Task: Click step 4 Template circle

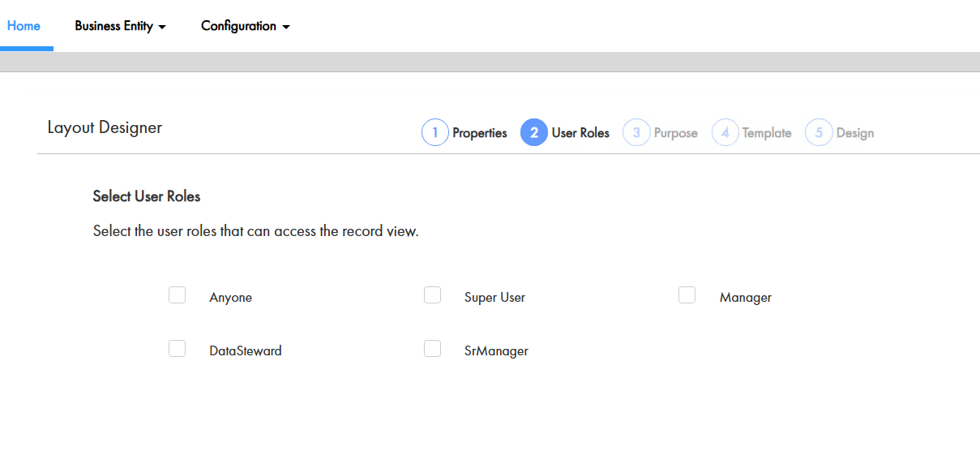Action: point(725,132)
